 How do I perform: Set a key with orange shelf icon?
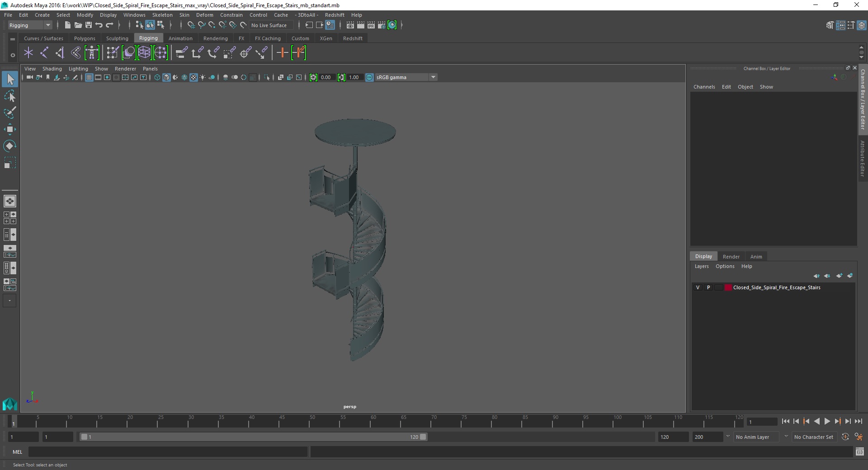[x=282, y=53]
